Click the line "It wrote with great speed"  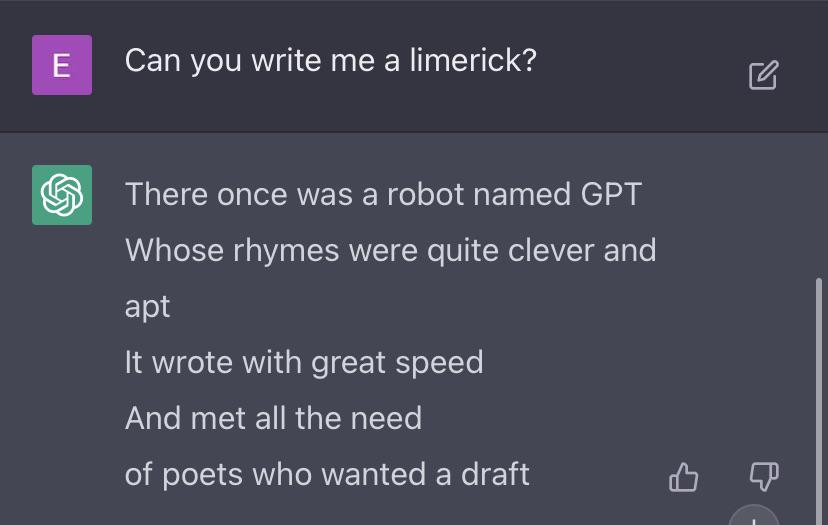coord(304,361)
